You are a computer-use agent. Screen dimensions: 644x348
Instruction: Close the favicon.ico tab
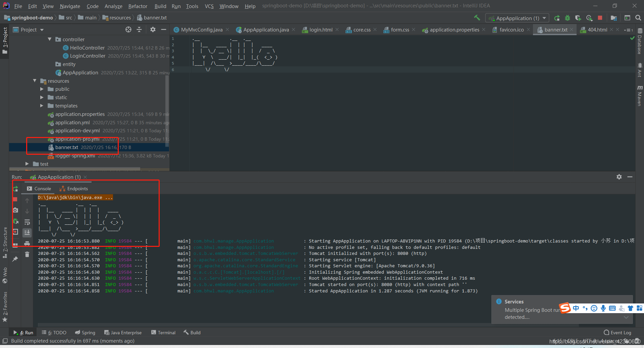tap(528, 29)
